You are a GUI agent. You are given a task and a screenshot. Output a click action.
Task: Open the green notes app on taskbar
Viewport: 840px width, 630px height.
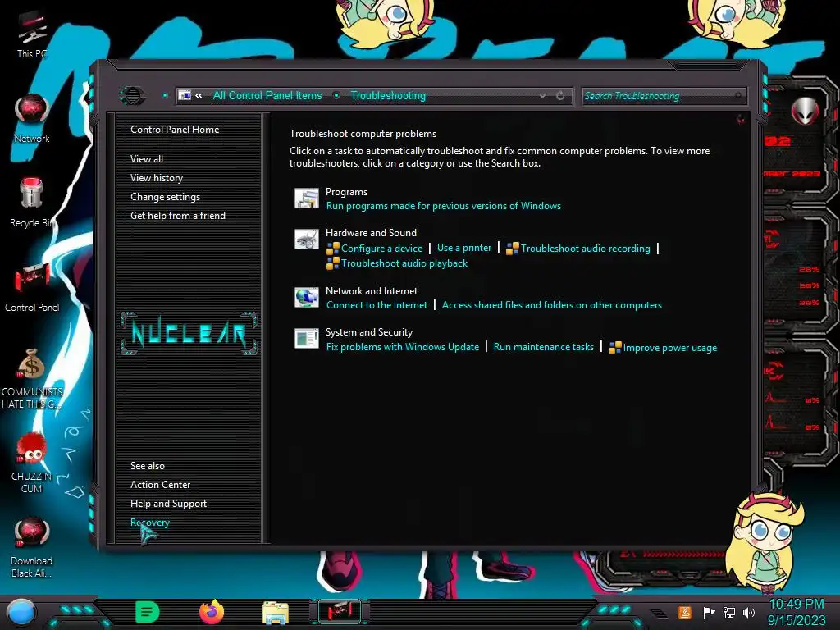[x=148, y=612]
